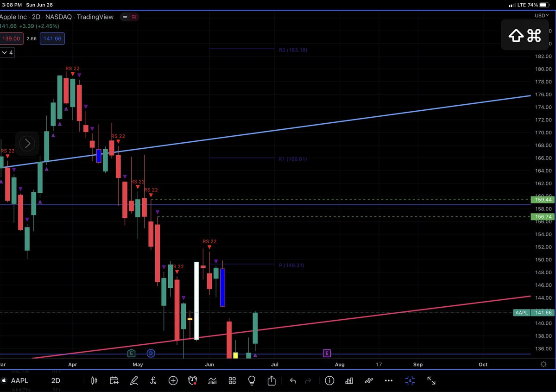The height and width of the screenshot is (392, 556).
Task: Open the three-dots more menu
Action: (389, 380)
